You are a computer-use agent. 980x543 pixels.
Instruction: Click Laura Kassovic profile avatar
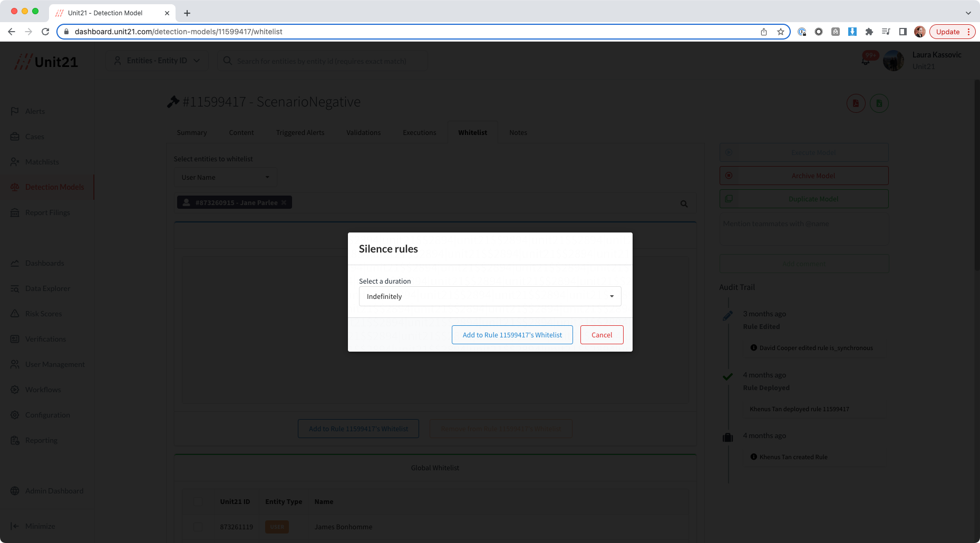click(894, 61)
